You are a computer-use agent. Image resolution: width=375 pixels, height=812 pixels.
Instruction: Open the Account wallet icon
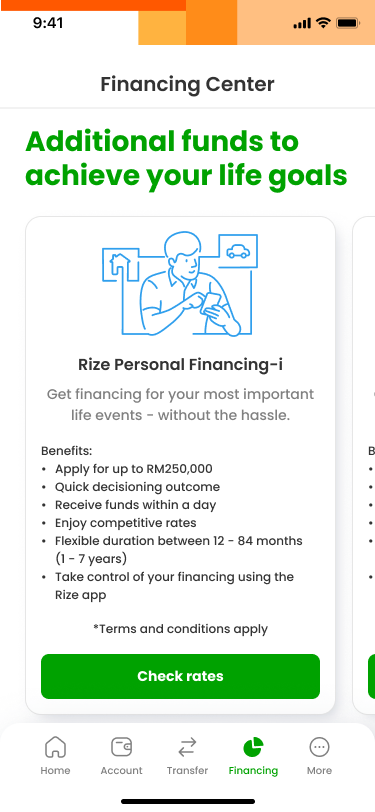[121, 747]
